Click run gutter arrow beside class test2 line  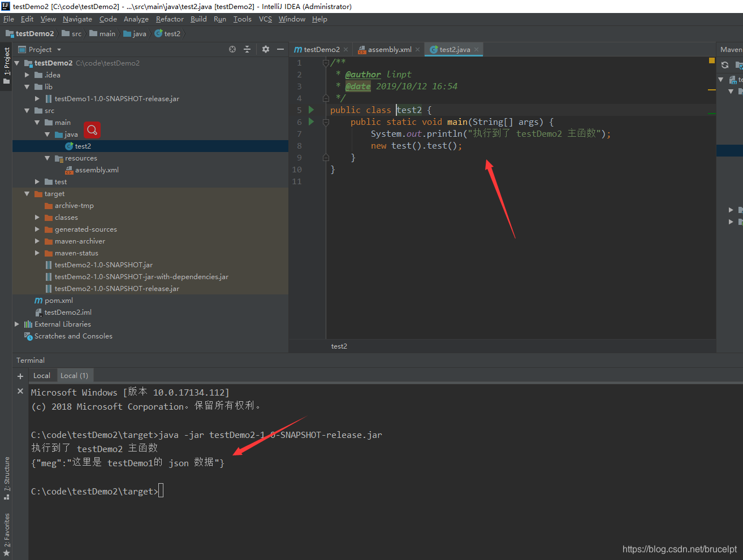[312, 110]
